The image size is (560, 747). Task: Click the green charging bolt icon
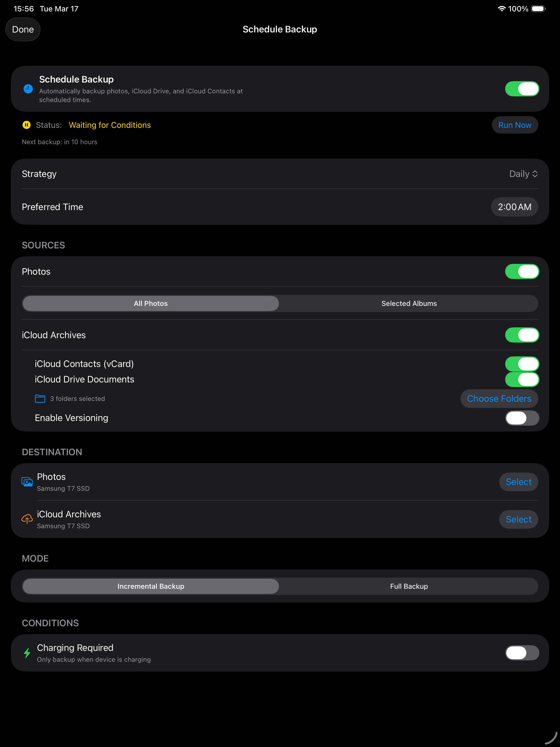click(x=27, y=653)
